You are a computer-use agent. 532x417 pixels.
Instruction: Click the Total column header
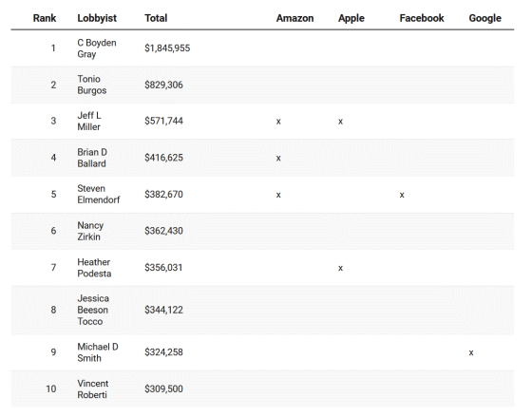point(156,18)
